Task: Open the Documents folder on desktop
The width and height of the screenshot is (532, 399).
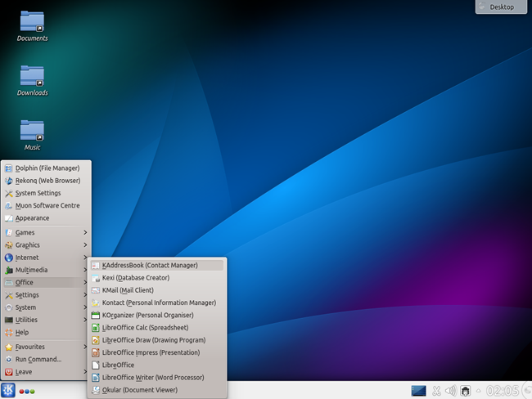Action: point(32,26)
